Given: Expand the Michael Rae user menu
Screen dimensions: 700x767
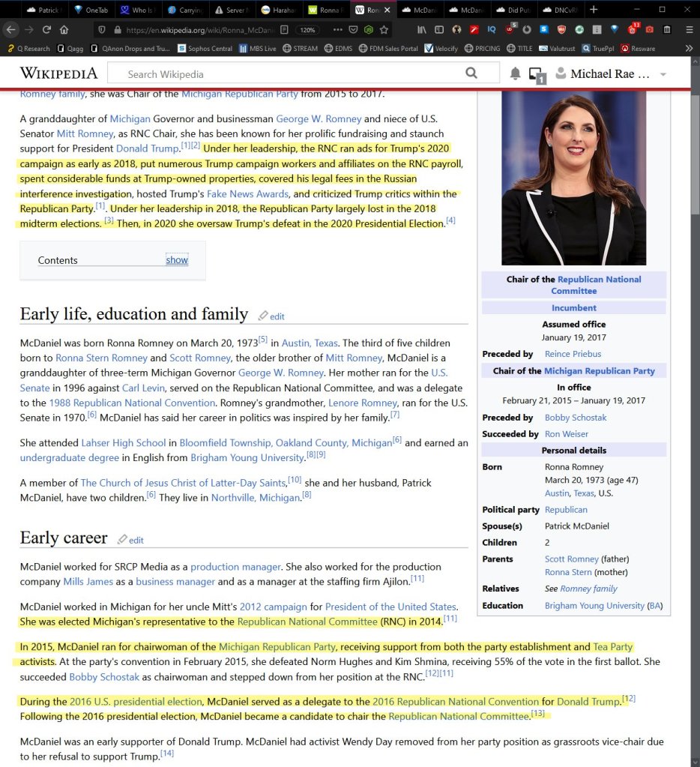Looking at the screenshot, I should 663,74.
